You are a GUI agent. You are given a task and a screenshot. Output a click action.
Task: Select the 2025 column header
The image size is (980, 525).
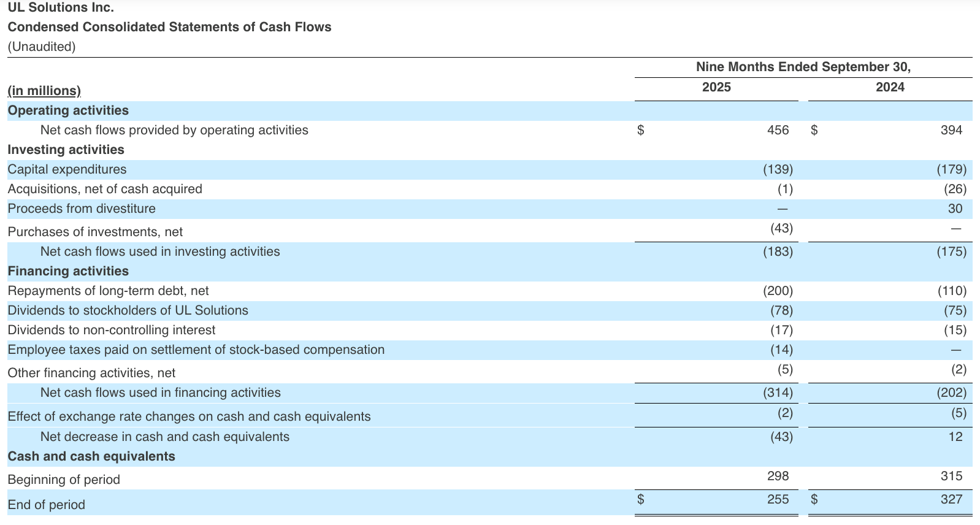(716, 87)
